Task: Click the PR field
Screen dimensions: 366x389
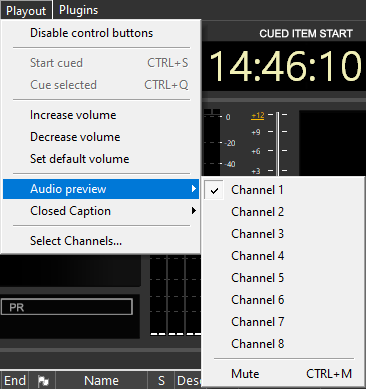Action: tap(67, 307)
